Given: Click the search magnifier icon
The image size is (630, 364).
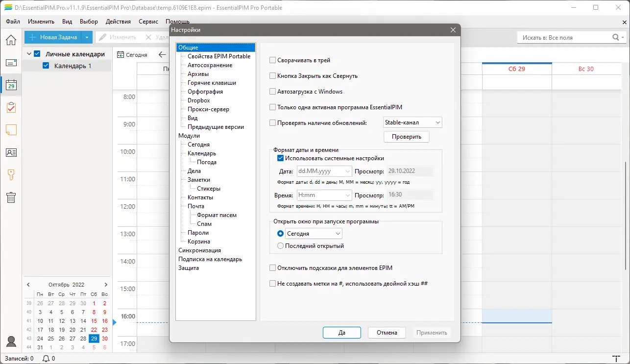Looking at the screenshot, I should click(x=616, y=37).
